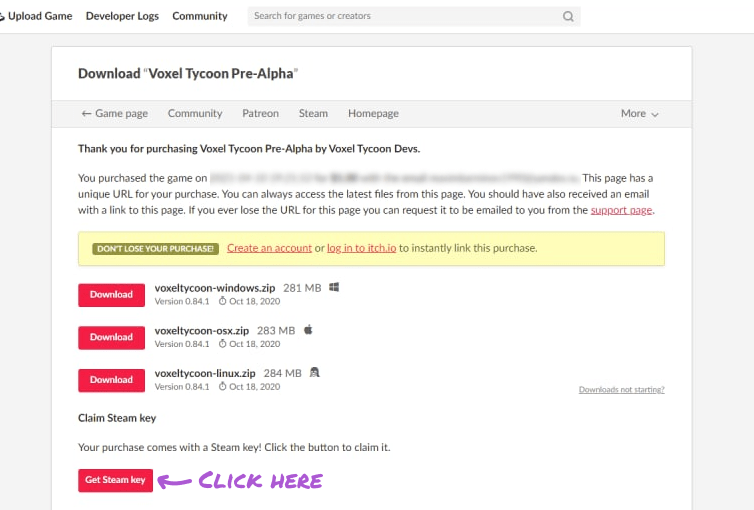
Task: Click the voxeltycoon-osx.zip file name
Action: click(201, 331)
